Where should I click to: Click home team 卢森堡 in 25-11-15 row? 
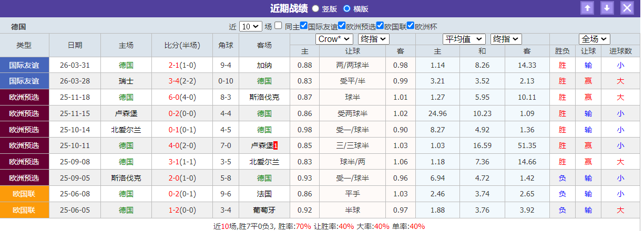[126, 113]
